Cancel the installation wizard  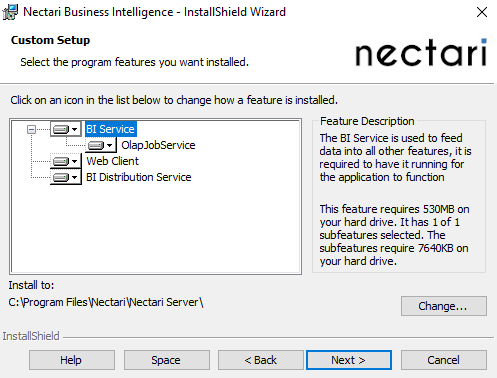(x=444, y=360)
